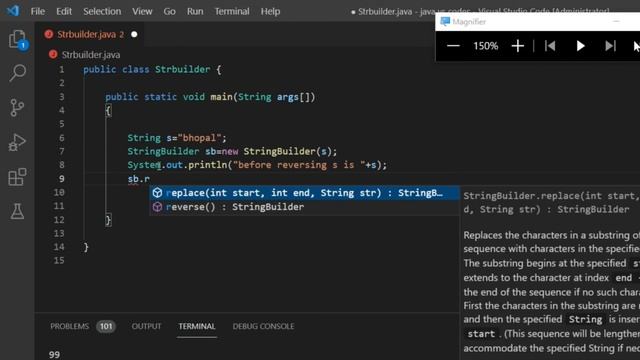Screen dimensions: 640x360
Task: Switch to the PROBLEMS panel tab
Action: pyautogui.click(x=69, y=326)
